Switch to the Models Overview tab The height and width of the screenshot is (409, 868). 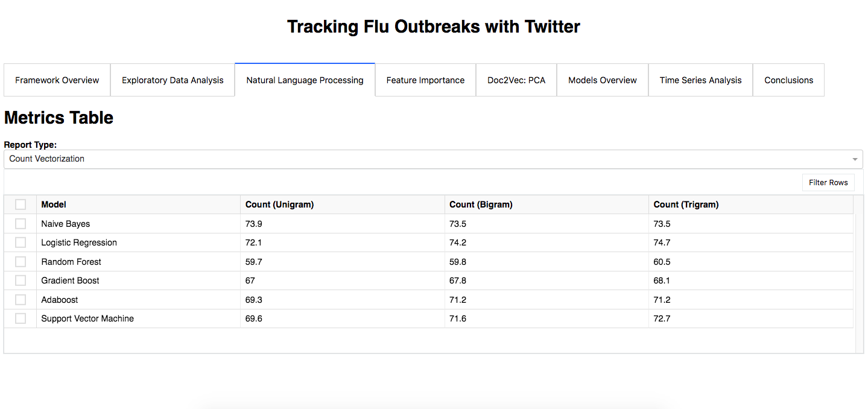[x=603, y=80]
